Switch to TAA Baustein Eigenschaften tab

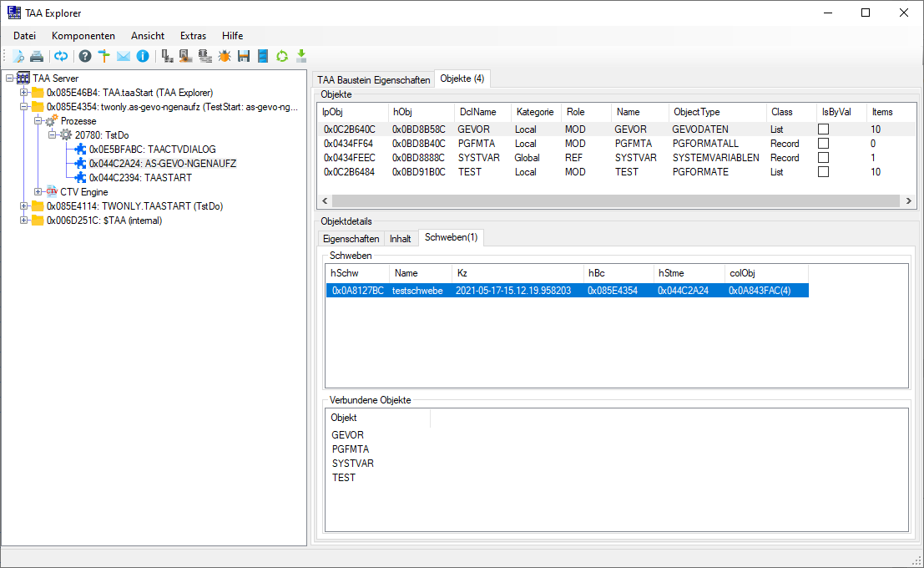tap(373, 79)
